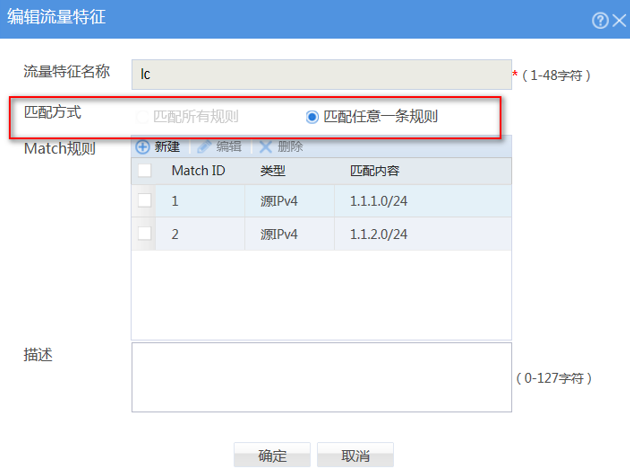This screenshot has height=469, width=630.
Task: Click the 新建 plus icon
Action: (142, 146)
